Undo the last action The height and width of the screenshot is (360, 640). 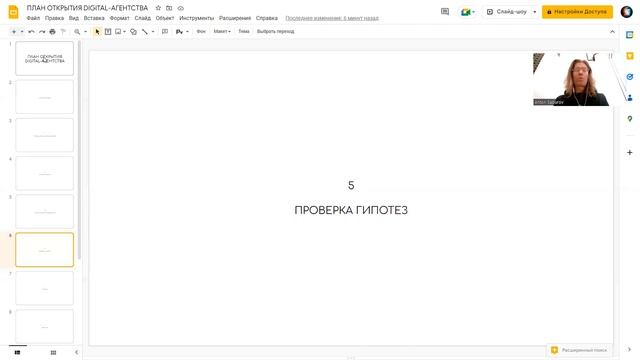coord(31,31)
